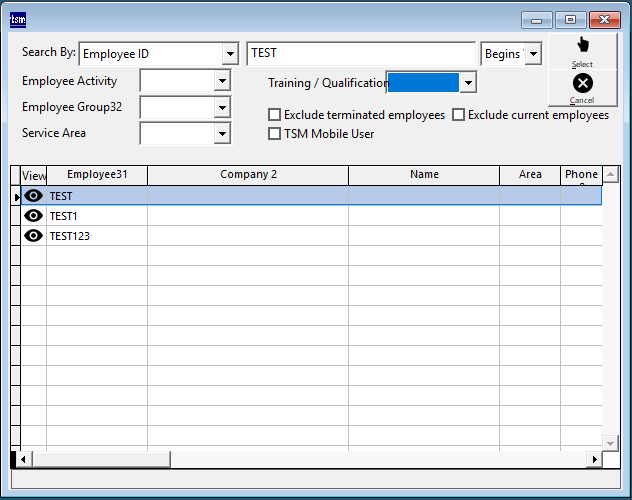Check Exclude current employees option

click(459, 115)
